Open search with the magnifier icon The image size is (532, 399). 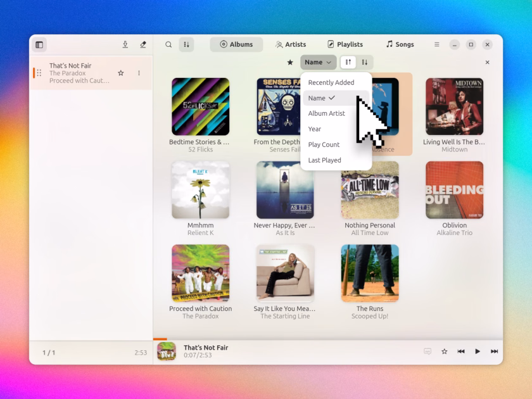[168, 44]
